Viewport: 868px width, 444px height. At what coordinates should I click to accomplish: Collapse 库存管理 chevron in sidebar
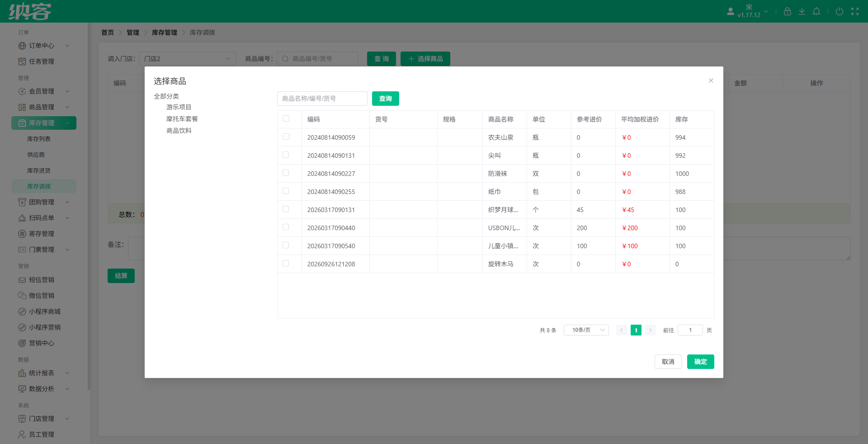(67, 123)
